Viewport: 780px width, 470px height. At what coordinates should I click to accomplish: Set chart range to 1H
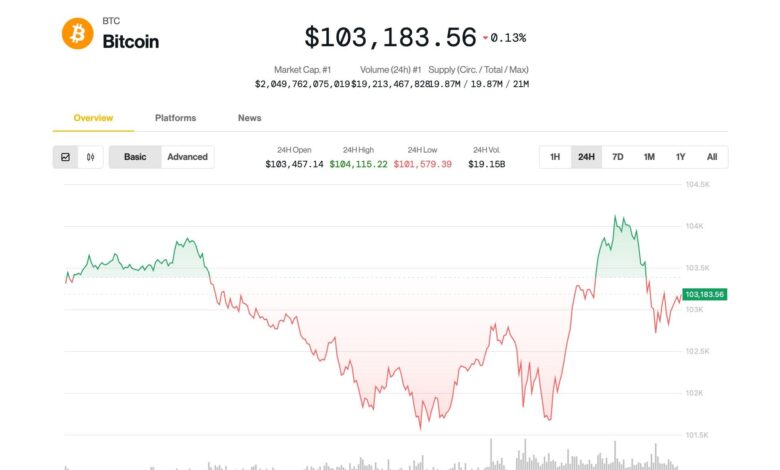tap(555, 157)
